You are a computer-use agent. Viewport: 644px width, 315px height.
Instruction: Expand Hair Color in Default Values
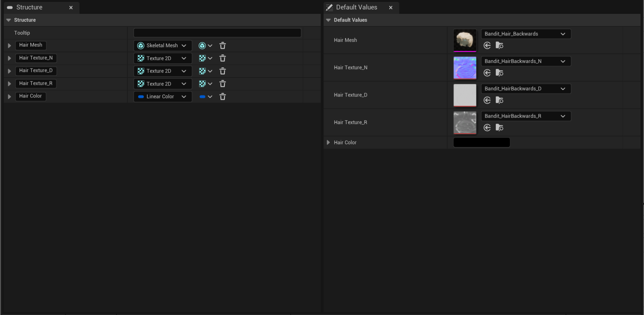pyautogui.click(x=328, y=142)
